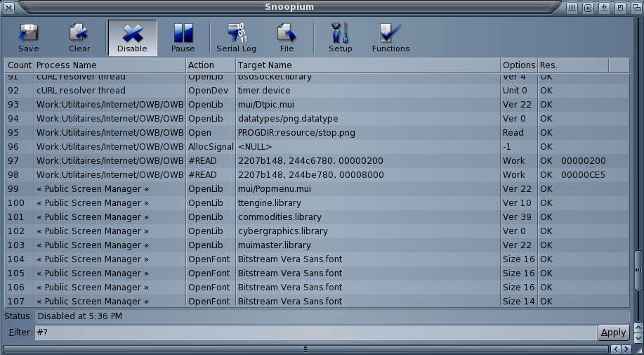The width and height of the screenshot is (644, 355).
Task: Click the Action column header
Action: pyautogui.click(x=211, y=65)
